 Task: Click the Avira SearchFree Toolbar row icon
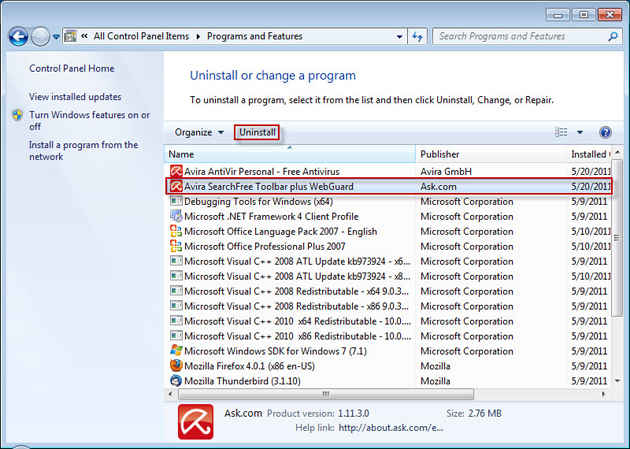click(x=176, y=186)
